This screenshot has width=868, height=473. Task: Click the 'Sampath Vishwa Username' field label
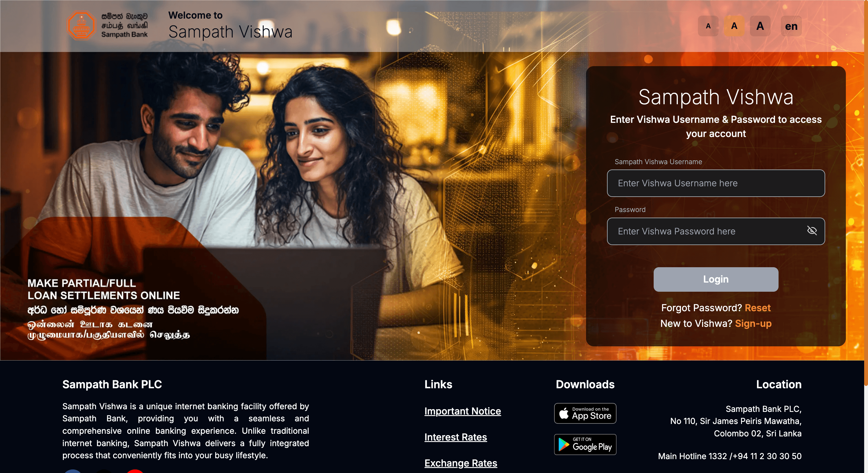658,162
